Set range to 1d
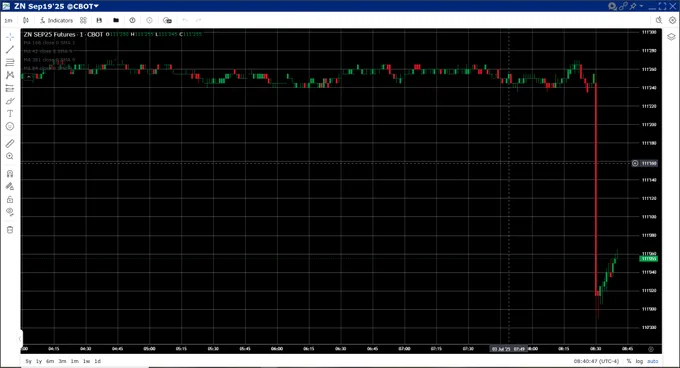Screen dimensions: 680x368 point(98,361)
